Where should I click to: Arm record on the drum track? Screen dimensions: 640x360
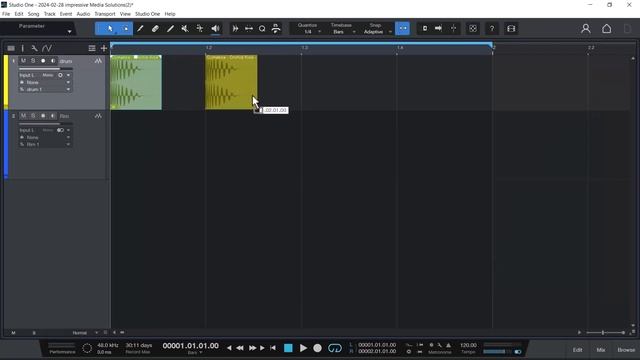coord(43,61)
